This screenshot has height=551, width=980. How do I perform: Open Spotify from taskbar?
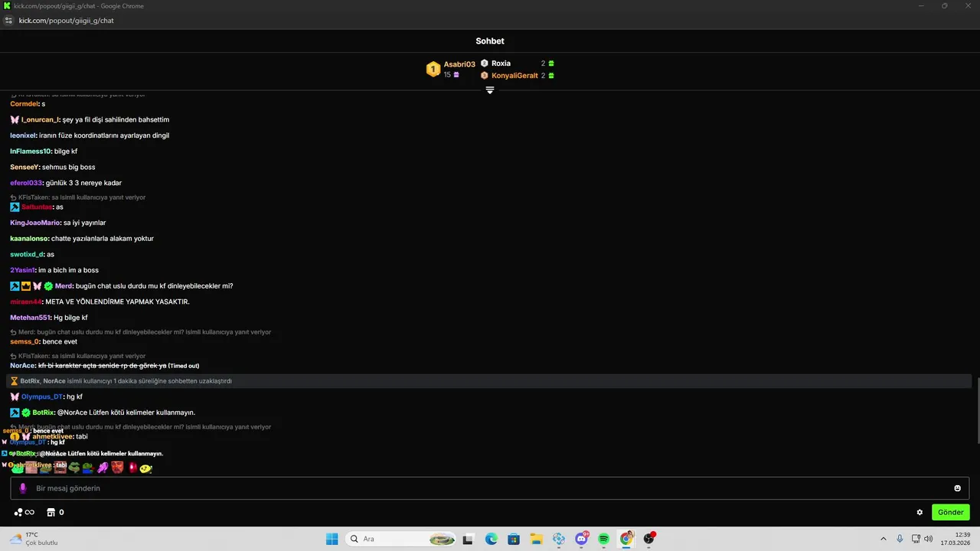(604, 539)
